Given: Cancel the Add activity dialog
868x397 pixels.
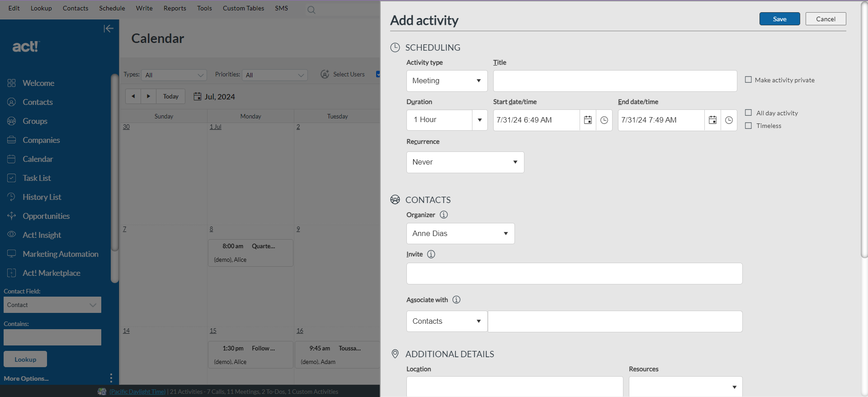Looking at the screenshot, I should 826,19.
